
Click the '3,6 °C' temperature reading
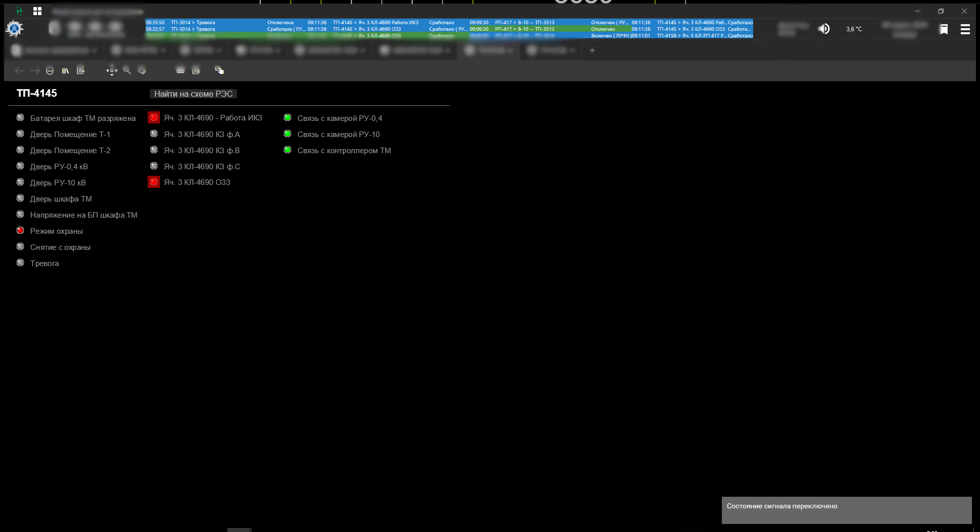pos(854,29)
